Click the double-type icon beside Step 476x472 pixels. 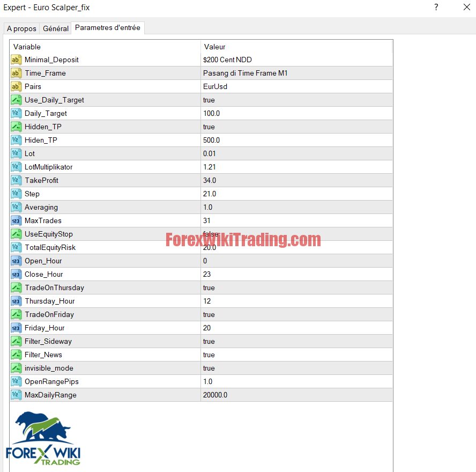(x=16, y=194)
